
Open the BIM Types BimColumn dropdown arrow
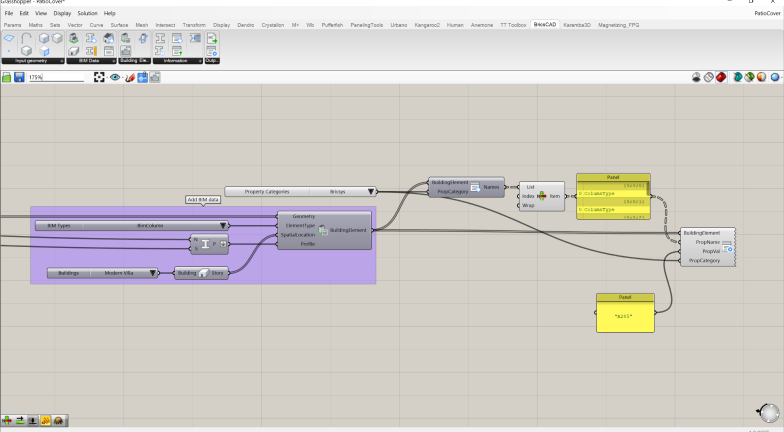(223, 226)
